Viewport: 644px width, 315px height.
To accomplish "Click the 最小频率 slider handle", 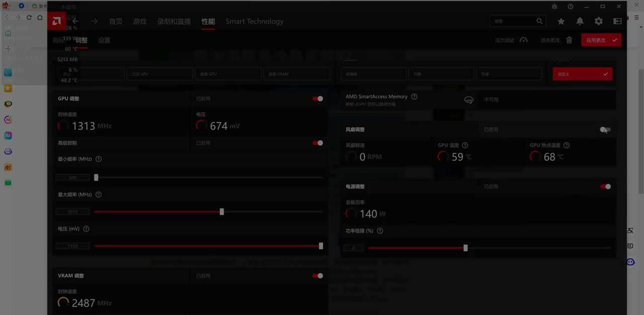I will coord(96,178).
